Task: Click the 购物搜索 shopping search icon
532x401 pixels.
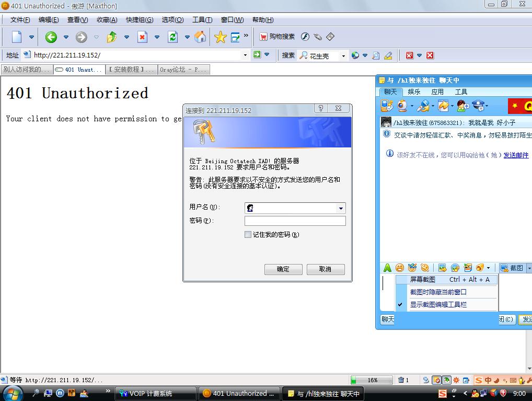Action: 264,37
